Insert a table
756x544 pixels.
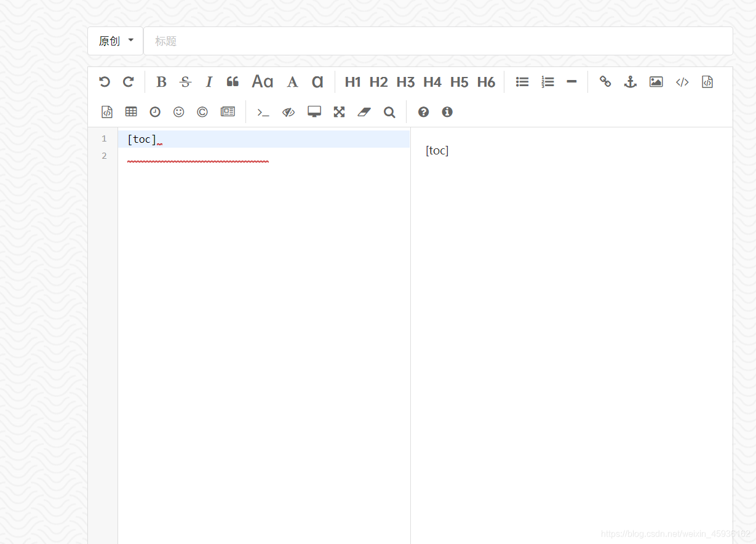tap(131, 112)
